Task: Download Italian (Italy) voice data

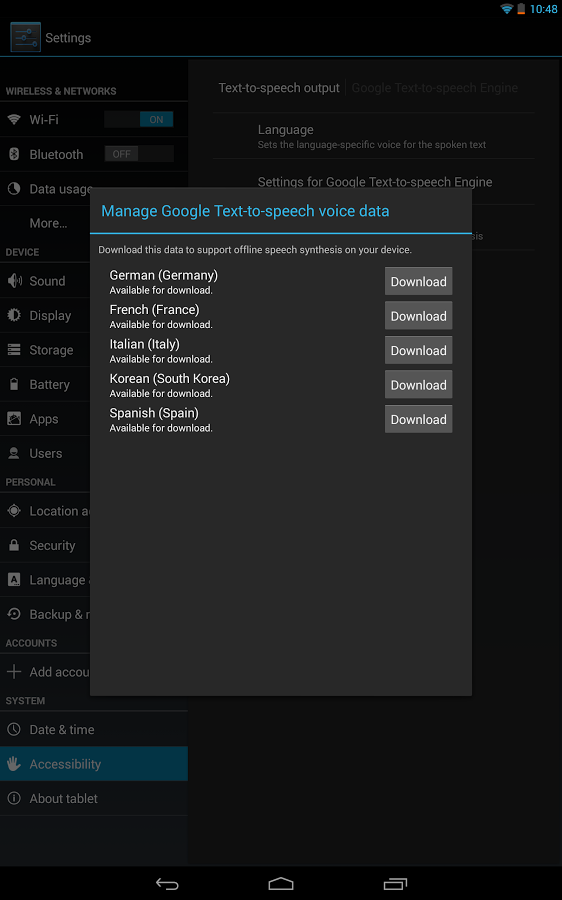Action: click(418, 350)
